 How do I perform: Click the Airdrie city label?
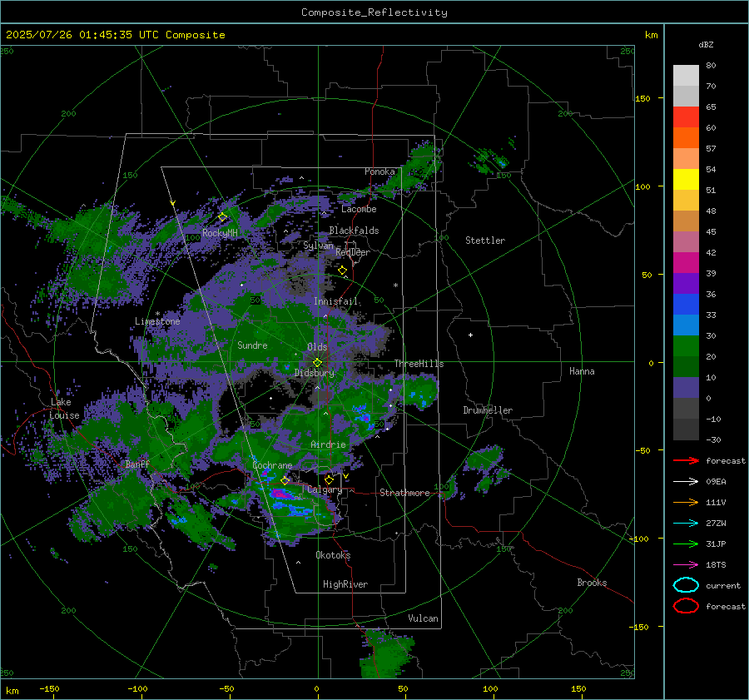(x=328, y=444)
